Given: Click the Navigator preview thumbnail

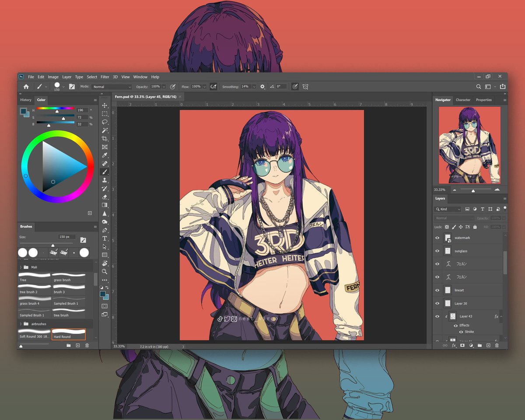Looking at the screenshot, I should click(x=469, y=145).
